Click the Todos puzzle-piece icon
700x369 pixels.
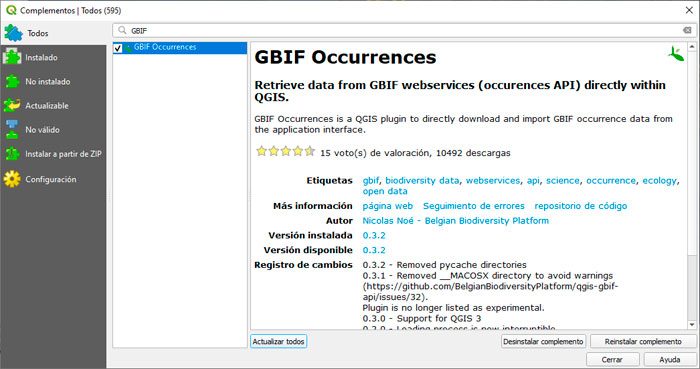13,33
